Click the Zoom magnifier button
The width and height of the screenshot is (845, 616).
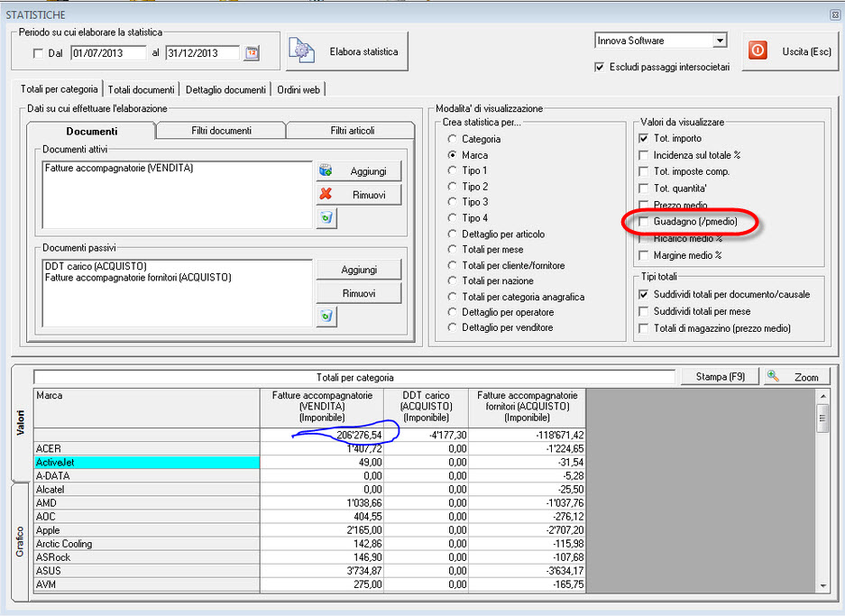click(x=796, y=377)
